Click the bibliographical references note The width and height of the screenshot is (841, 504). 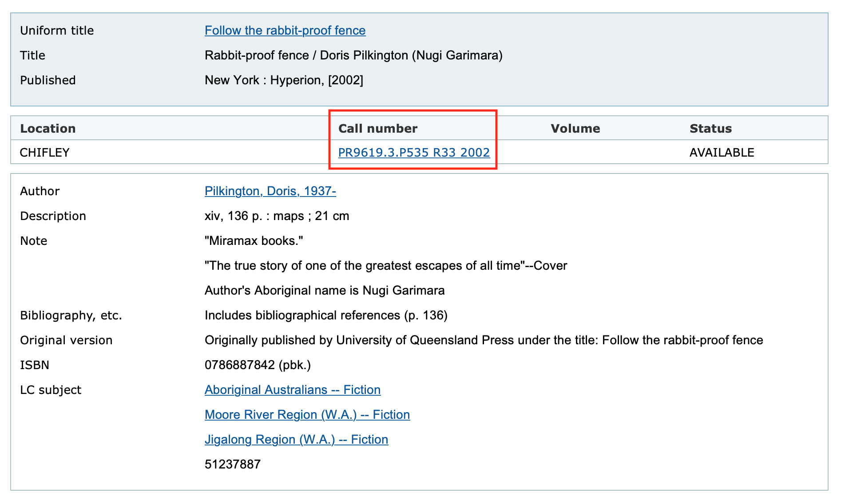point(325,315)
